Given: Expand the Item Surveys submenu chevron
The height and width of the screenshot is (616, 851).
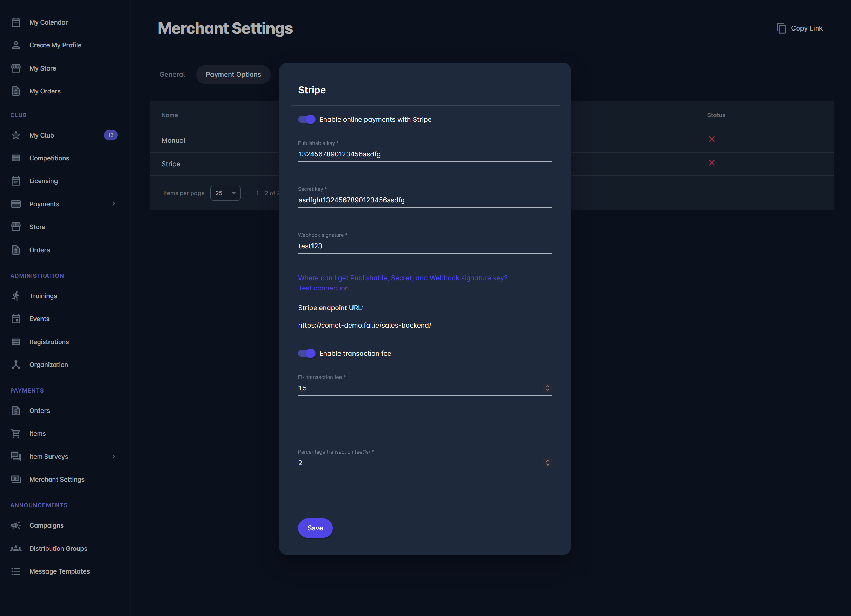Looking at the screenshot, I should click(x=114, y=456).
